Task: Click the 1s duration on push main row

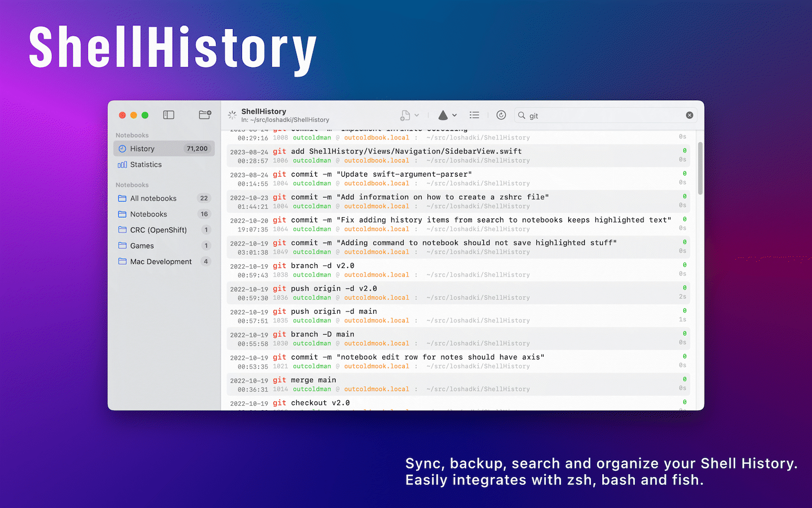Action: pos(682,319)
